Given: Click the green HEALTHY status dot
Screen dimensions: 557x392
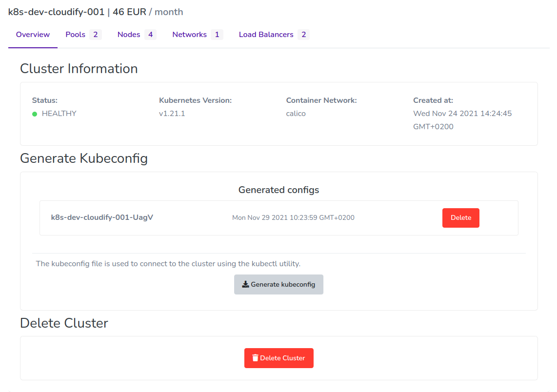Looking at the screenshot, I should tap(34, 114).
